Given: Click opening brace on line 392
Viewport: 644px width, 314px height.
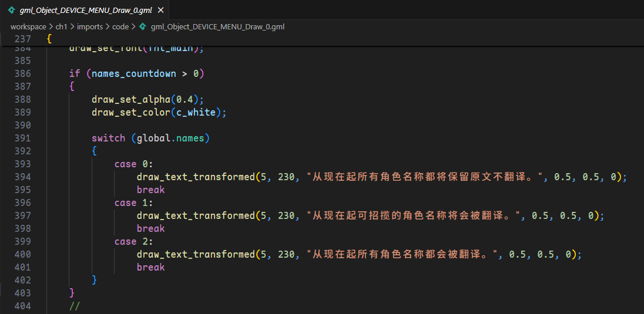Looking at the screenshot, I should pos(95,151).
